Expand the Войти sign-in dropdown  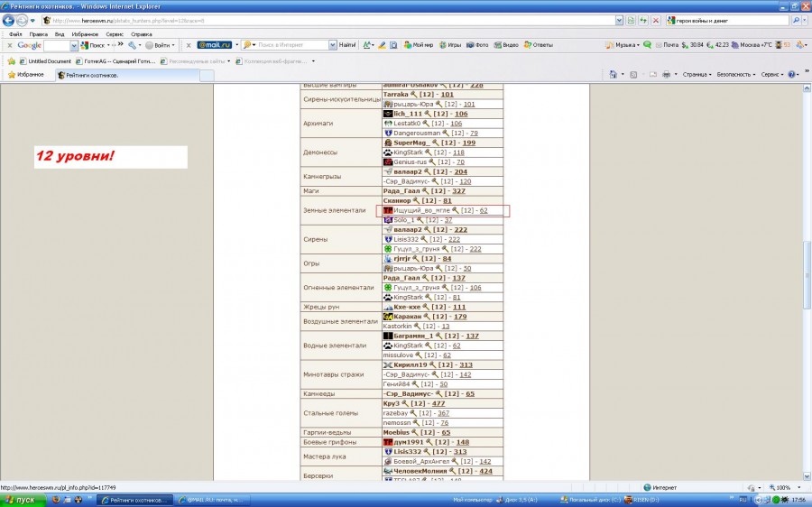(173, 46)
